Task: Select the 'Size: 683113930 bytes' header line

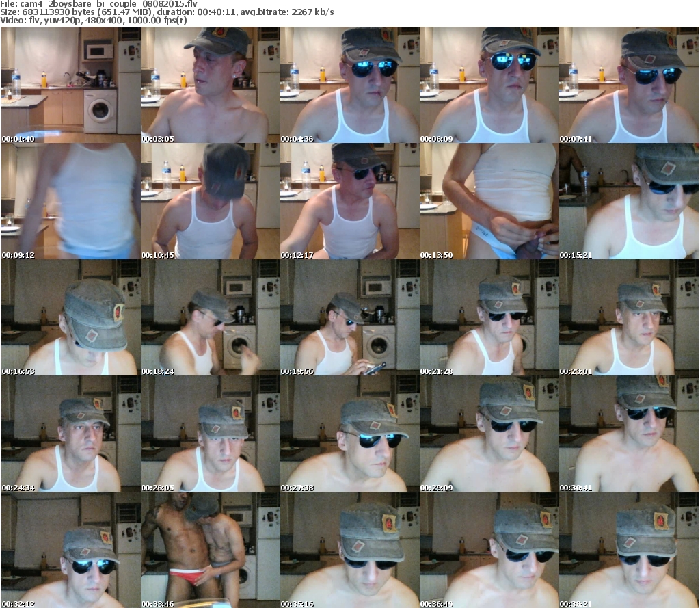Action: click(167, 12)
